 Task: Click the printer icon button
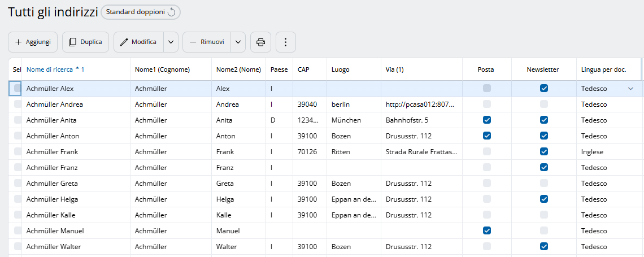pos(260,42)
